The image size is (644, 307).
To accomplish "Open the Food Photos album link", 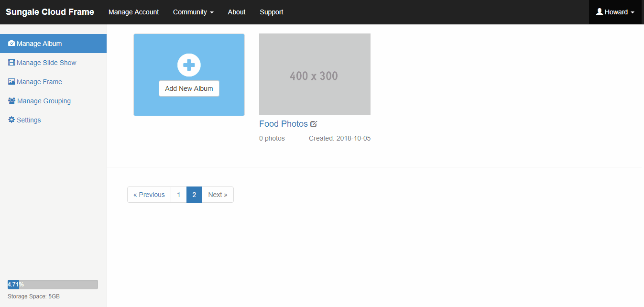I will 283,123.
